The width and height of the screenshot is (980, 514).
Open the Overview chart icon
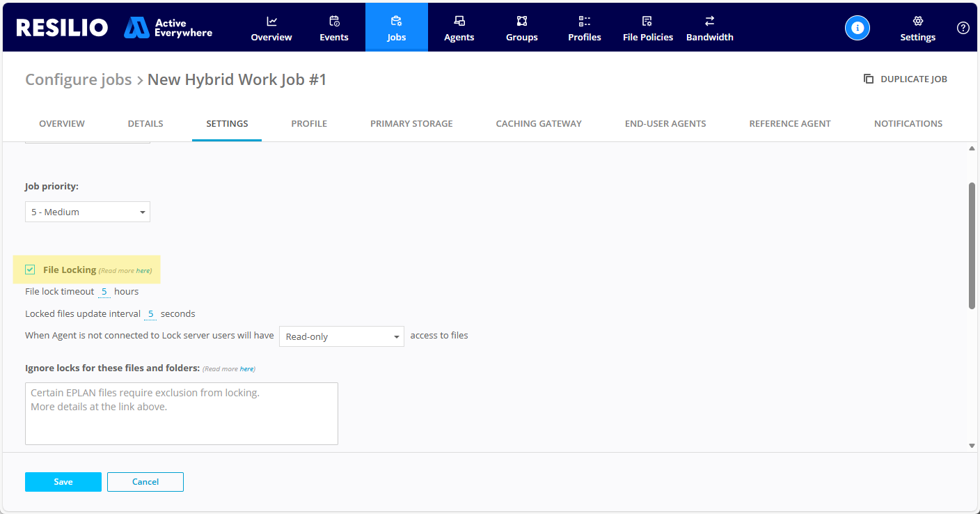(x=271, y=21)
